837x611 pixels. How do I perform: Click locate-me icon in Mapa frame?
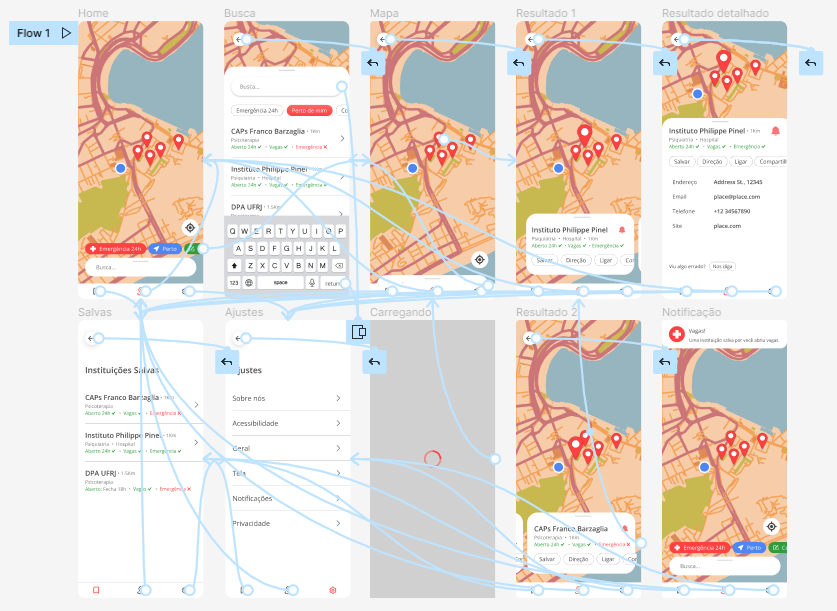click(x=480, y=260)
